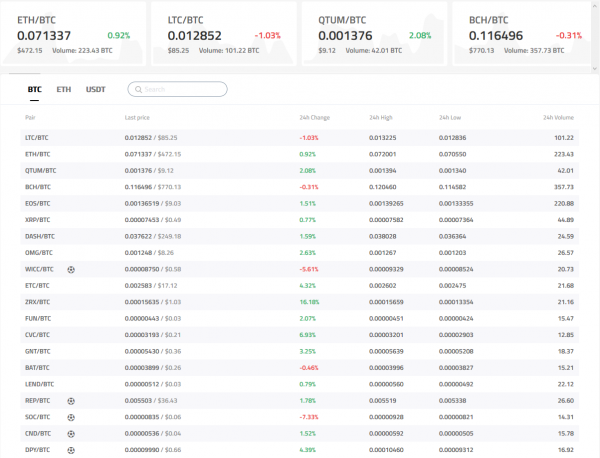Focus the pair Search input field

tap(177, 89)
